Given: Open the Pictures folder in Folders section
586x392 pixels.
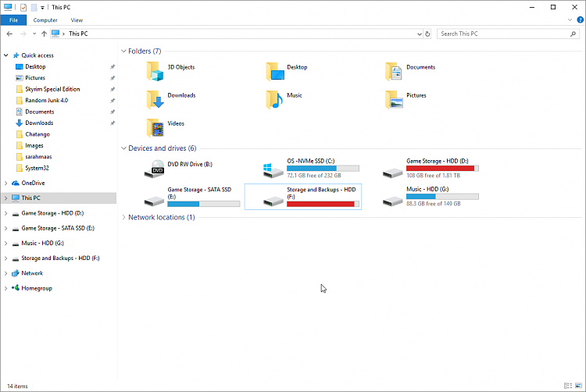Looking at the screenshot, I should coord(394,99).
